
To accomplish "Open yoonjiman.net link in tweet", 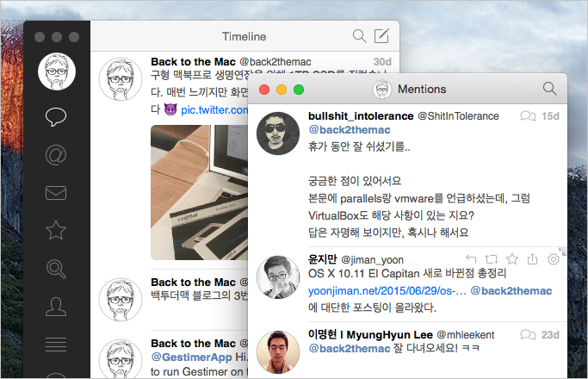I will [387, 291].
